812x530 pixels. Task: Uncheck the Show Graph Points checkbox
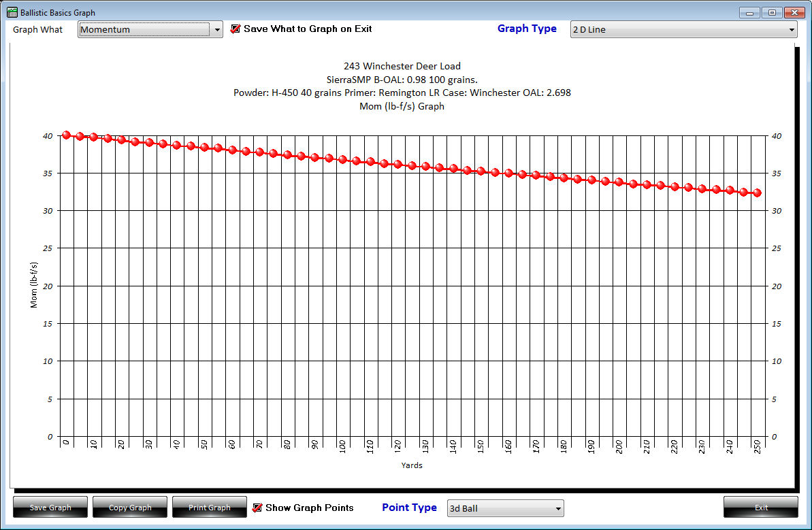pos(257,508)
